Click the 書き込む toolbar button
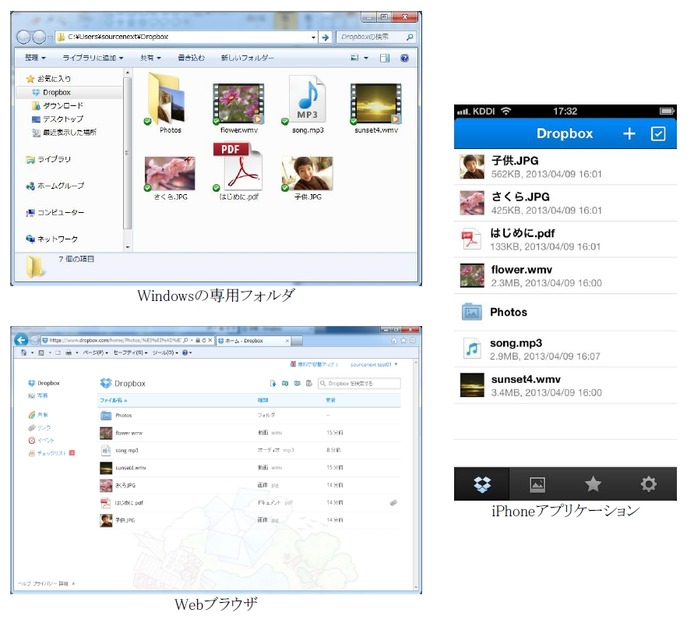Screen dimensions: 687x620 pyautogui.click(x=191, y=58)
